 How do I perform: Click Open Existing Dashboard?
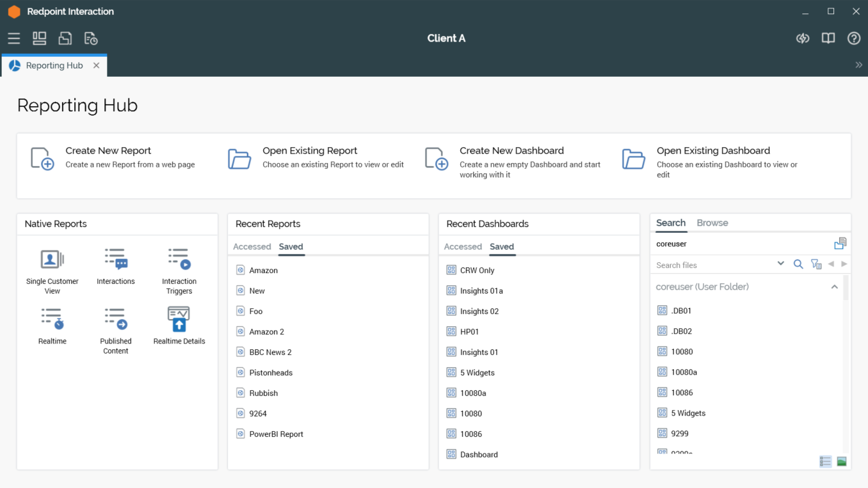click(712, 151)
